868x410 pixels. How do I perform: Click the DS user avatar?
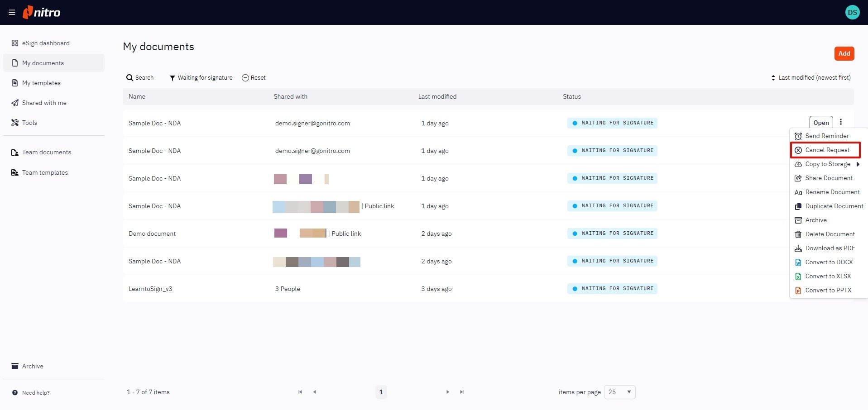coord(852,12)
